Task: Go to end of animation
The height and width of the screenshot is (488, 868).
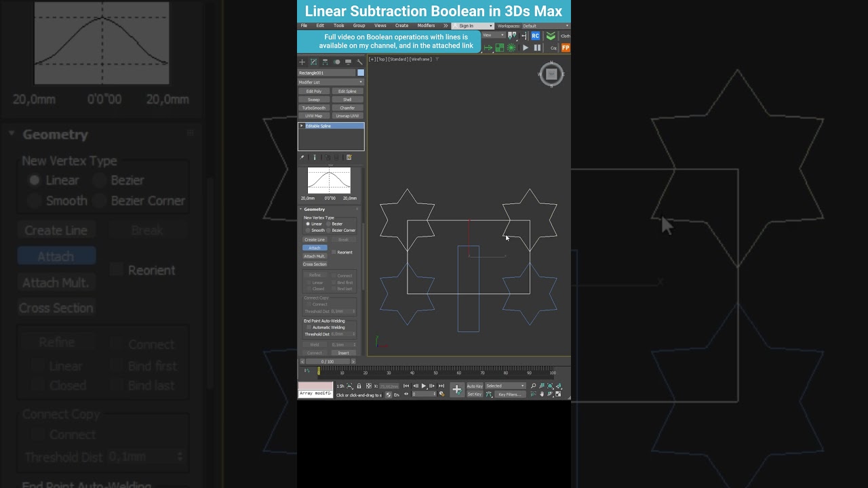Action: (x=441, y=386)
